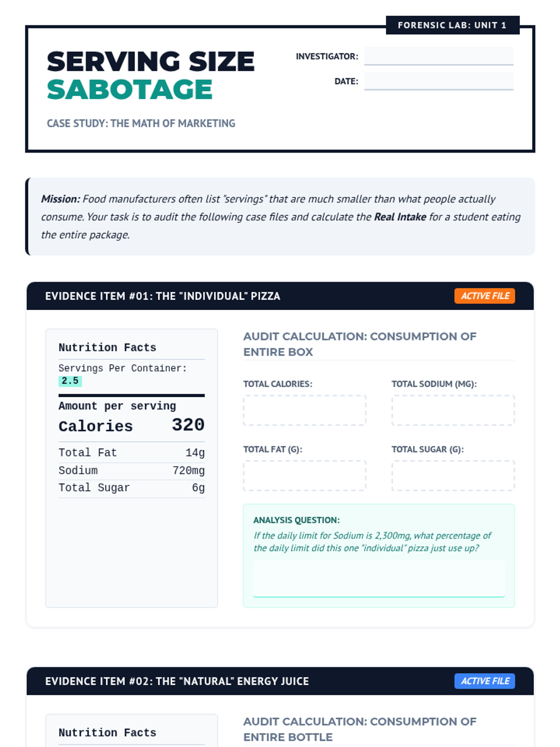Click the Date input line
Image resolution: width=560 pixels, height=747 pixels.
pyautogui.click(x=438, y=81)
